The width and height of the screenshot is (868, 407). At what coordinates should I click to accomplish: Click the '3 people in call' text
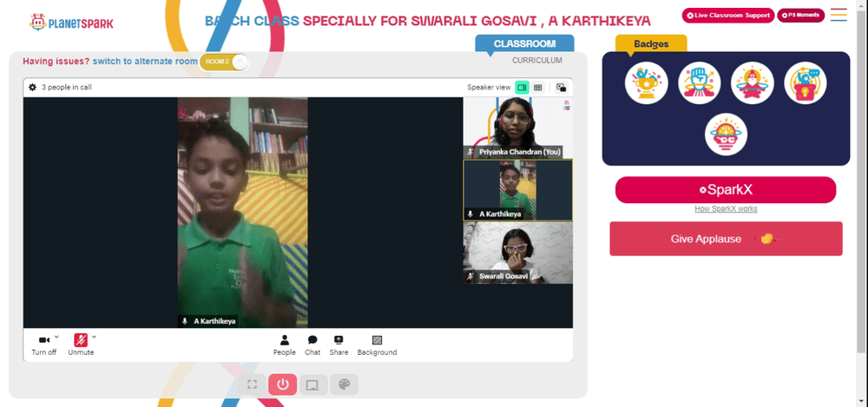[x=67, y=87]
